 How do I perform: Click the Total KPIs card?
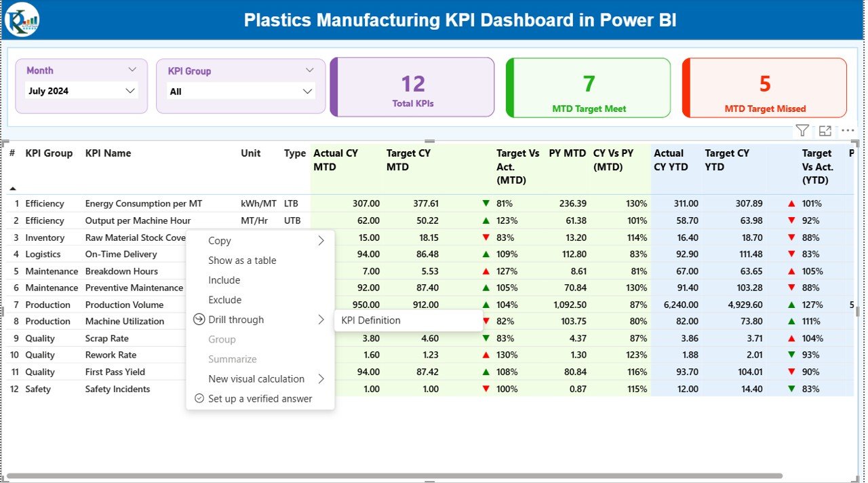[412, 88]
